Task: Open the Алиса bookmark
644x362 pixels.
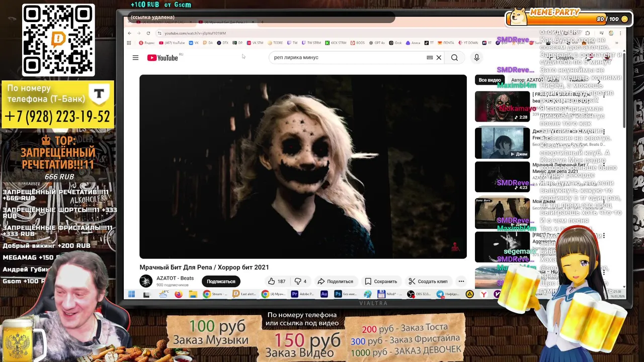Action: click(x=414, y=43)
